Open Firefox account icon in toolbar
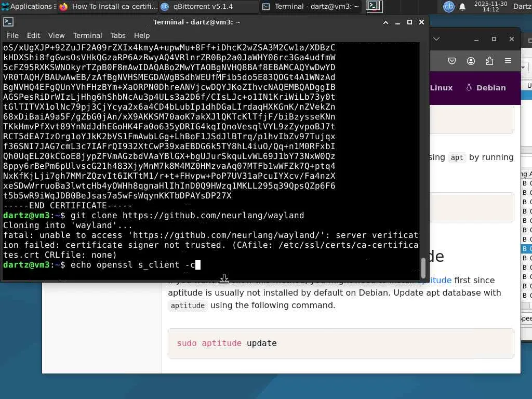Viewport: 532px width, 399px height. coord(471,61)
